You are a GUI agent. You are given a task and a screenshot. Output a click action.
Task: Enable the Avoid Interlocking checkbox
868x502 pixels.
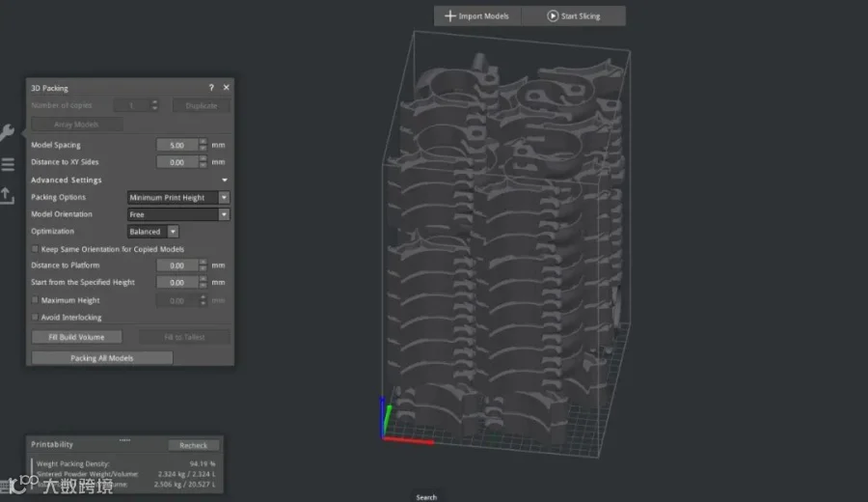[35, 317]
